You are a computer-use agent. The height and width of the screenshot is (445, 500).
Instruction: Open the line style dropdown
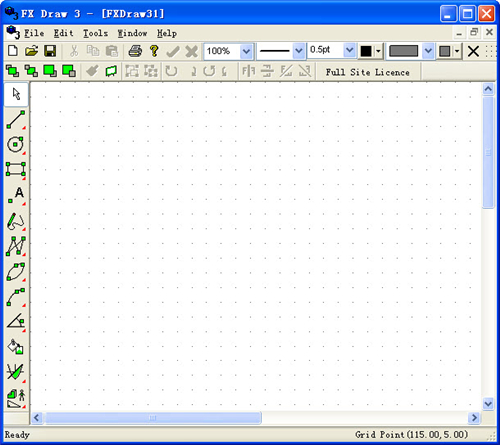299,51
